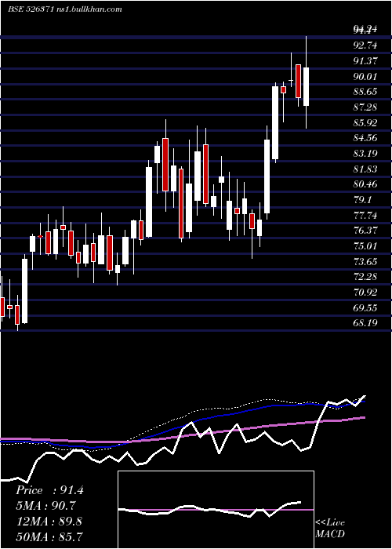Click the 85.92 price axis label
392x549 pixels.
pyautogui.click(x=365, y=122)
